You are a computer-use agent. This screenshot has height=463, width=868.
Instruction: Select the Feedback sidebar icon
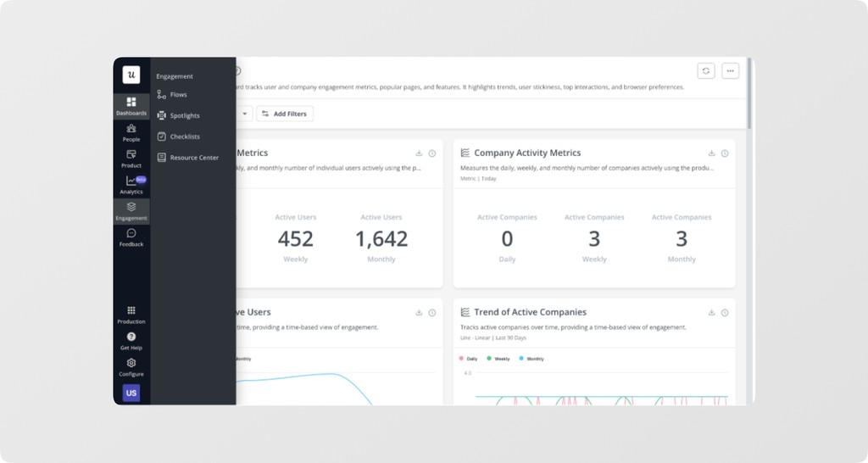[131, 237]
